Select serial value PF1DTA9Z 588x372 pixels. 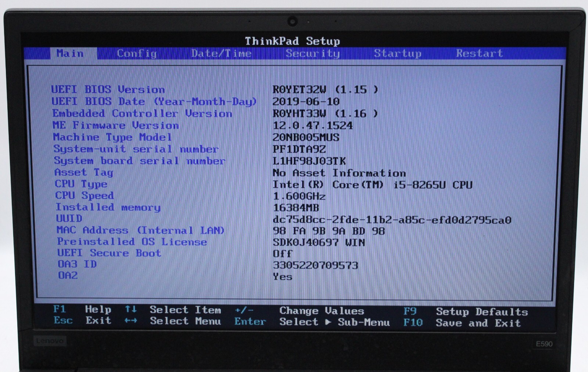299,149
